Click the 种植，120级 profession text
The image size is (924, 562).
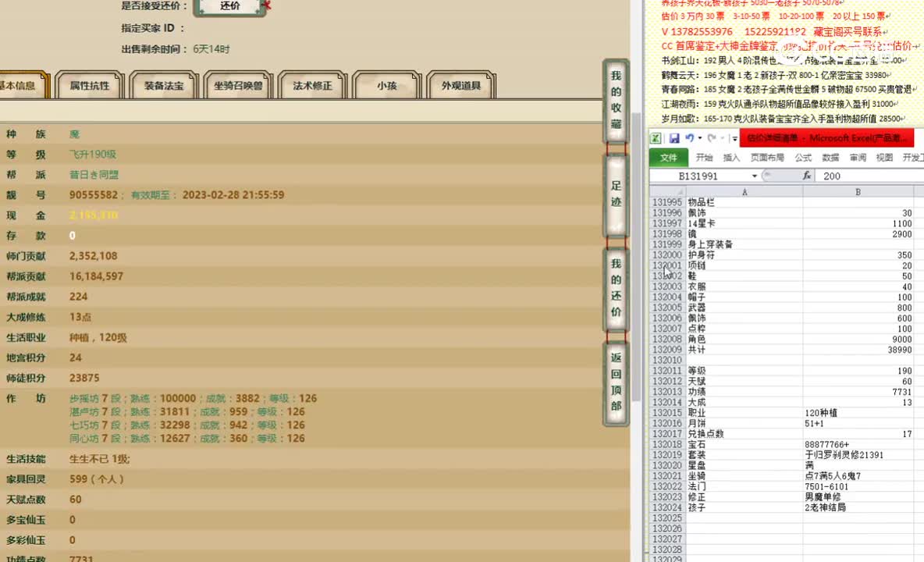98,337
